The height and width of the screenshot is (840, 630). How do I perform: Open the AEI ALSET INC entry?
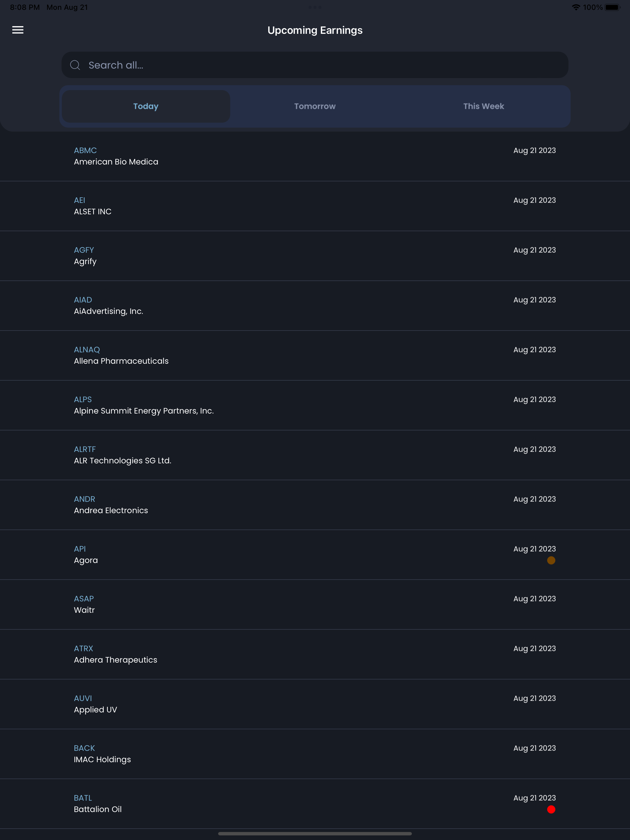tap(315, 206)
